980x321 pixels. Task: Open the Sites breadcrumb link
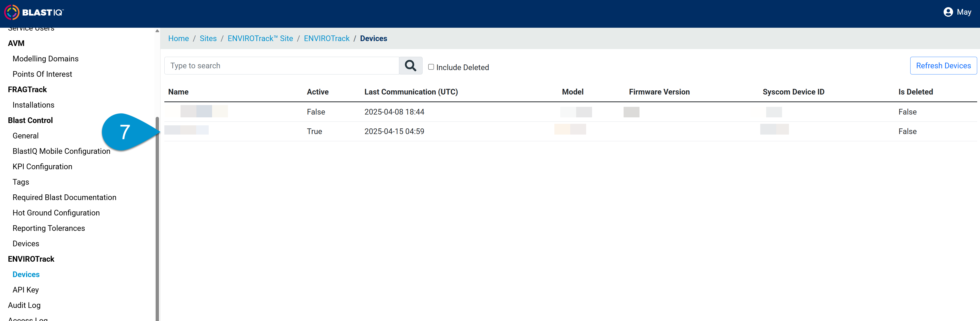208,39
